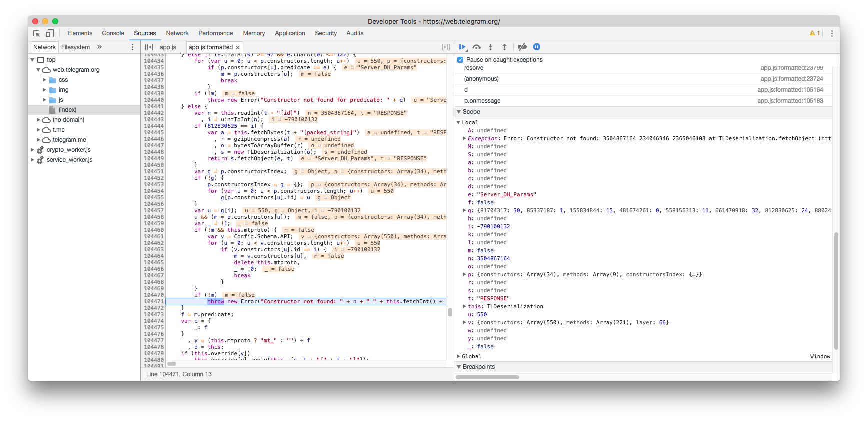Collapse the Breakpoints section
The width and height of the screenshot is (868, 421).
[459, 367]
